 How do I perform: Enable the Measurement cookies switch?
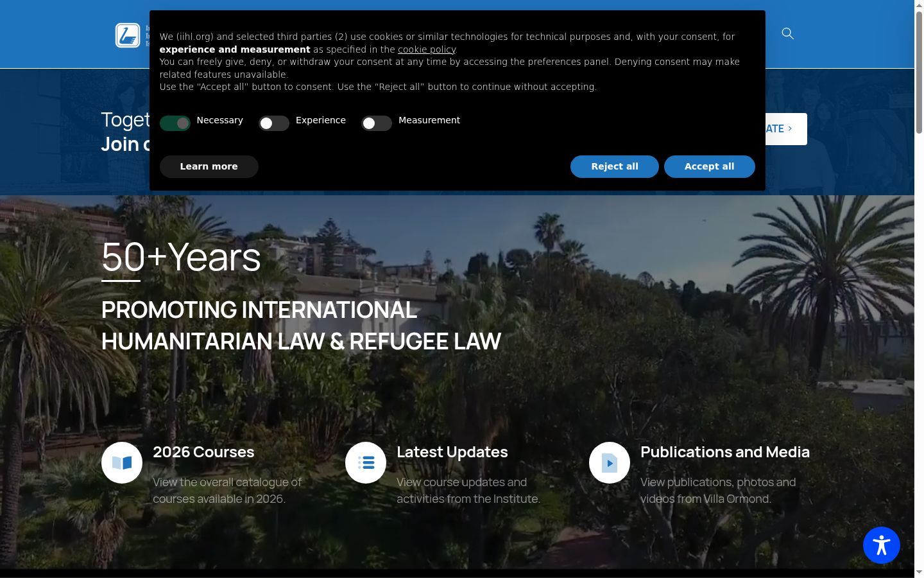tap(377, 123)
